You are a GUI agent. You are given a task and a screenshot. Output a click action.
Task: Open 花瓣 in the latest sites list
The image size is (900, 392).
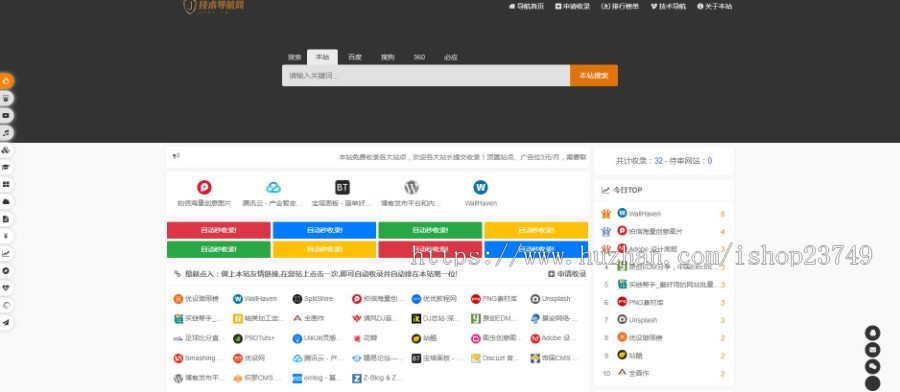[364, 338]
